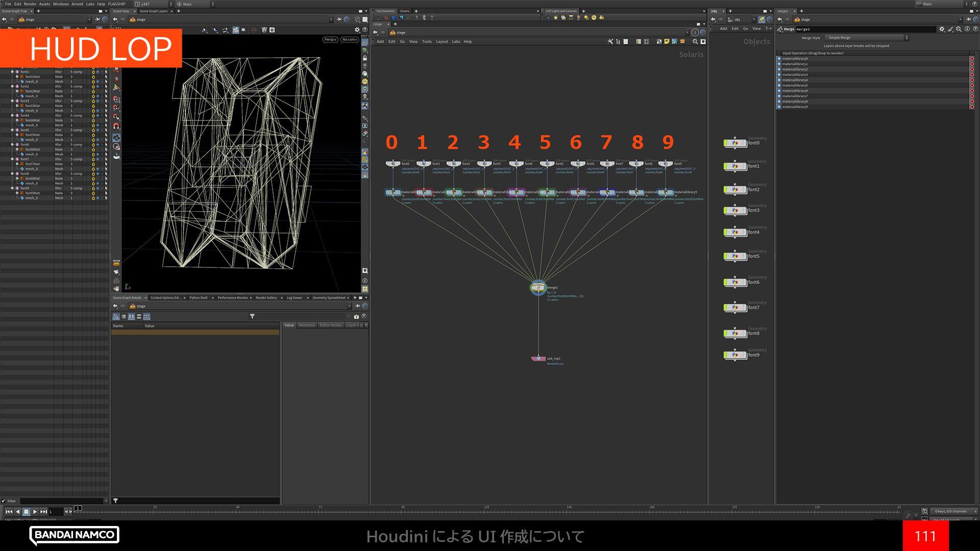
Task: Open the Persp viewport dropdown
Action: click(x=330, y=39)
